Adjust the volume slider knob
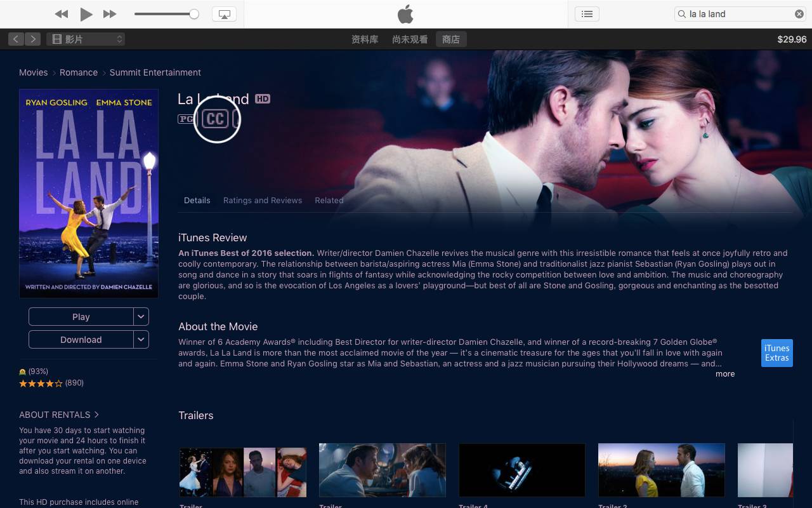 pos(194,14)
